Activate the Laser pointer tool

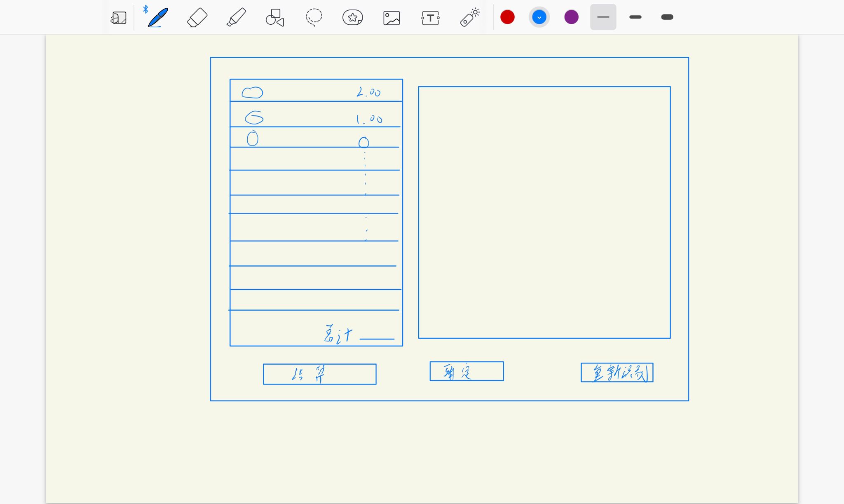469,17
